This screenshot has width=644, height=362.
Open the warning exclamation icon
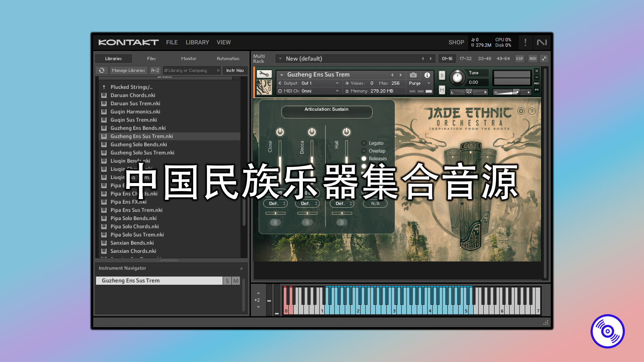click(525, 42)
